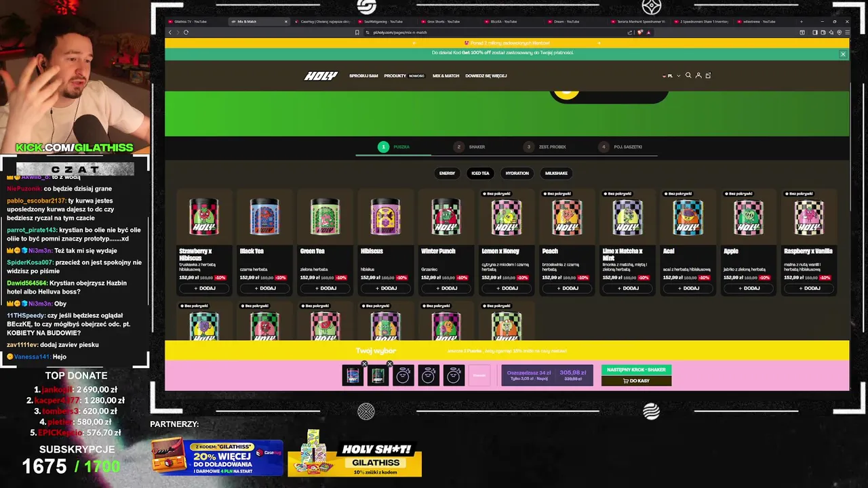Bookmark this page via address bar icon
This screenshot has height=488, width=868.
click(x=357, y=33)
